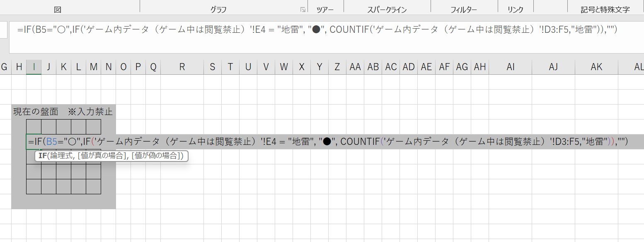Image resolution: width=644 pixels, height=242 pixels.
Task: Select column Q header
Action: tap(153, 67)
